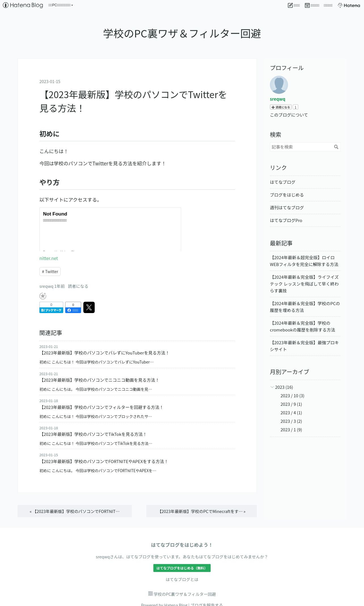
Task: Open related article about YouTuber
Action: pyautogui.click(x=104, y=353)
